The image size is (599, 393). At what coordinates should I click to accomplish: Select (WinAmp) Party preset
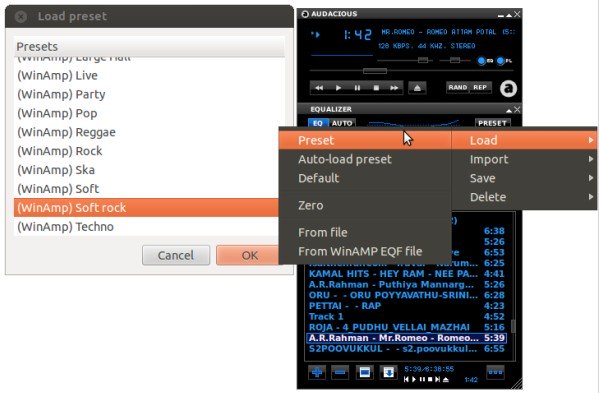point(149,94)
